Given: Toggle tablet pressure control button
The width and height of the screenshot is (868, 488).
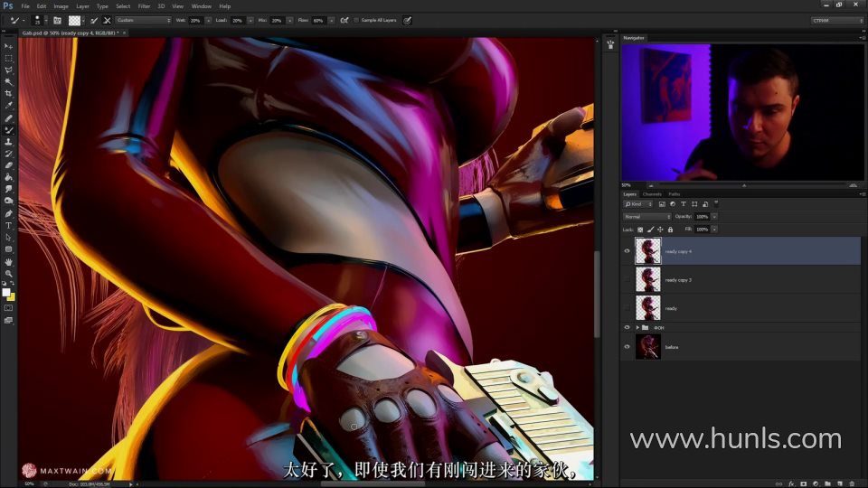Looking at the screenshot, I should pyautogui.click(x=408, y=21).
